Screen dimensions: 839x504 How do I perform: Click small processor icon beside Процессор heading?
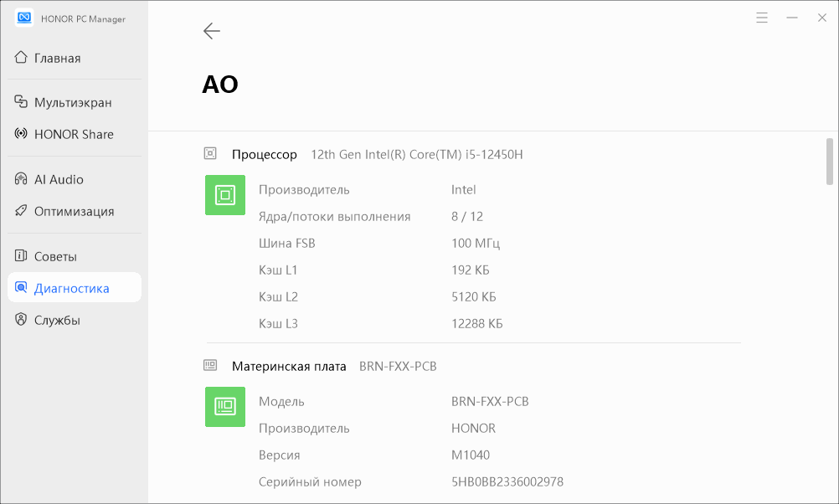point(210,154)
